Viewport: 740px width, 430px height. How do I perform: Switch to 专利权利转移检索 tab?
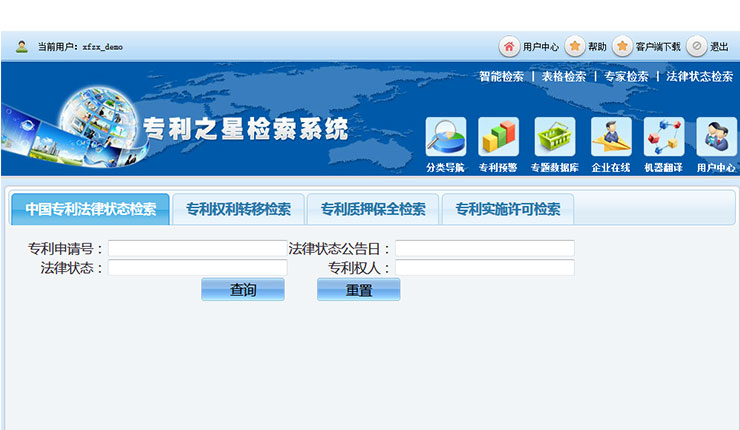click(x=238, y=210)
